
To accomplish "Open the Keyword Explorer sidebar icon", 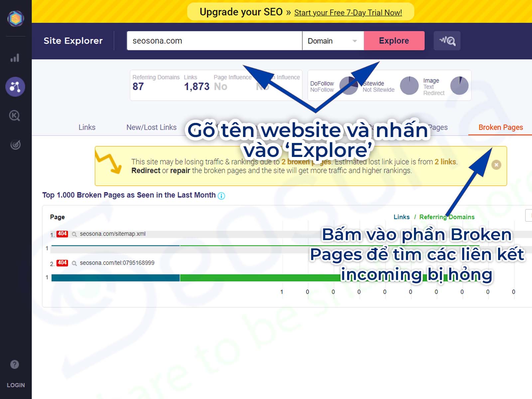I will click(x=15, y=116).
